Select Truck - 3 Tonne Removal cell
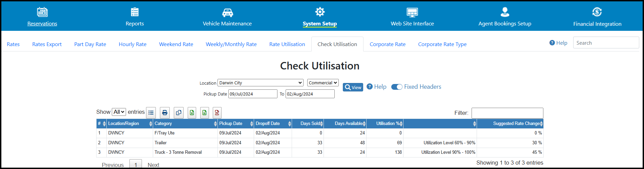 (185, 152)
